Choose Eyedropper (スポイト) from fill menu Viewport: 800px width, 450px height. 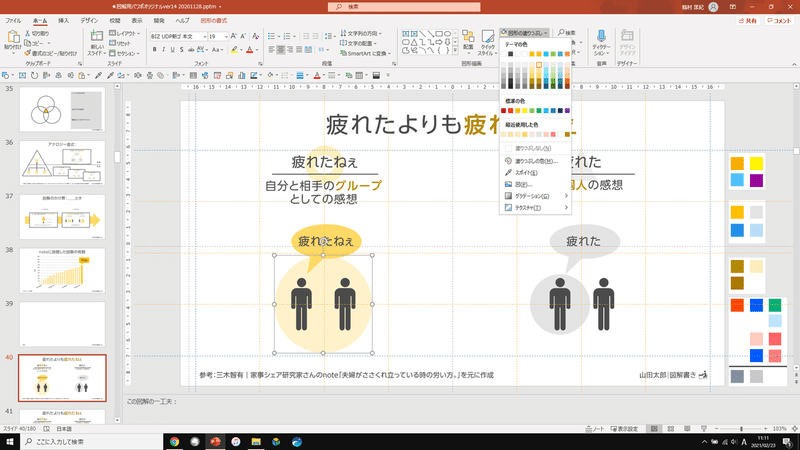(535, 173)
